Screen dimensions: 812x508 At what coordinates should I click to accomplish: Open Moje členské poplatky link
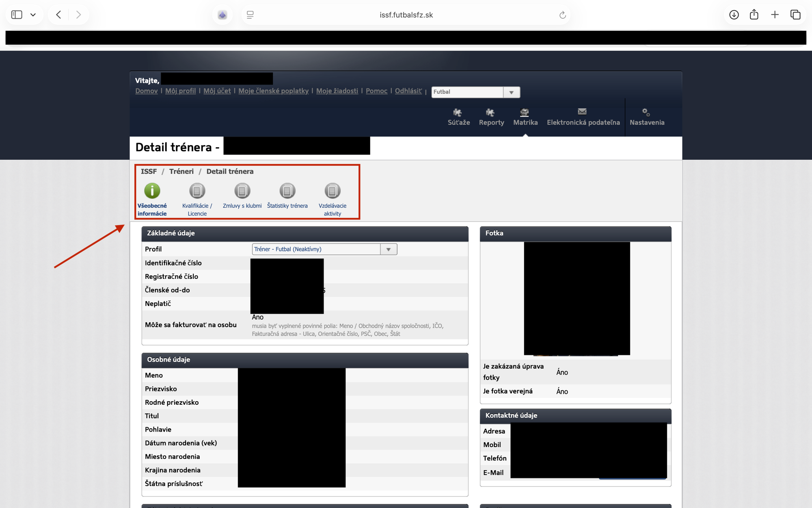click(273, 91)
